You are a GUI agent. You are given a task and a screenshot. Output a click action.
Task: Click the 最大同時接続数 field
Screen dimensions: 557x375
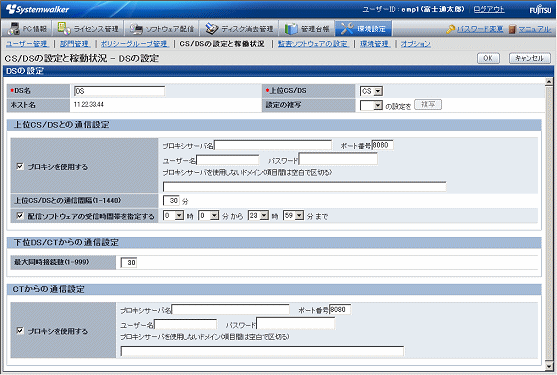(129, 262)
